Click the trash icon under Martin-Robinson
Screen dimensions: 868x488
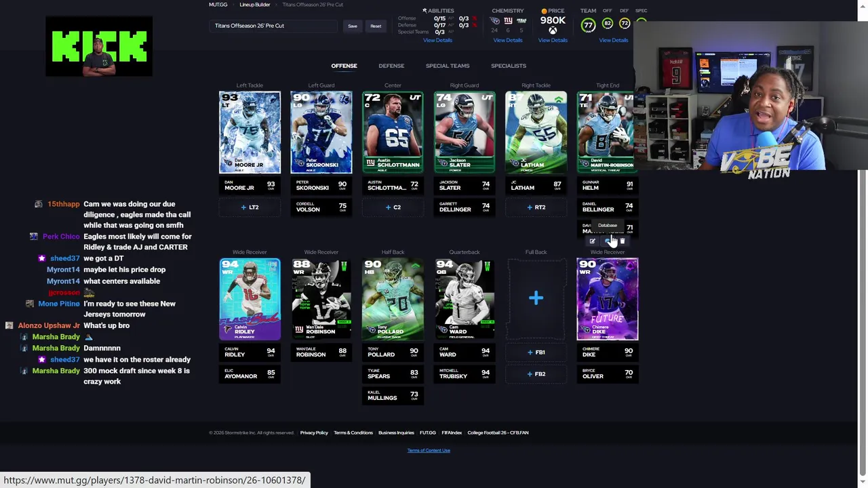(x=623, y=241)
